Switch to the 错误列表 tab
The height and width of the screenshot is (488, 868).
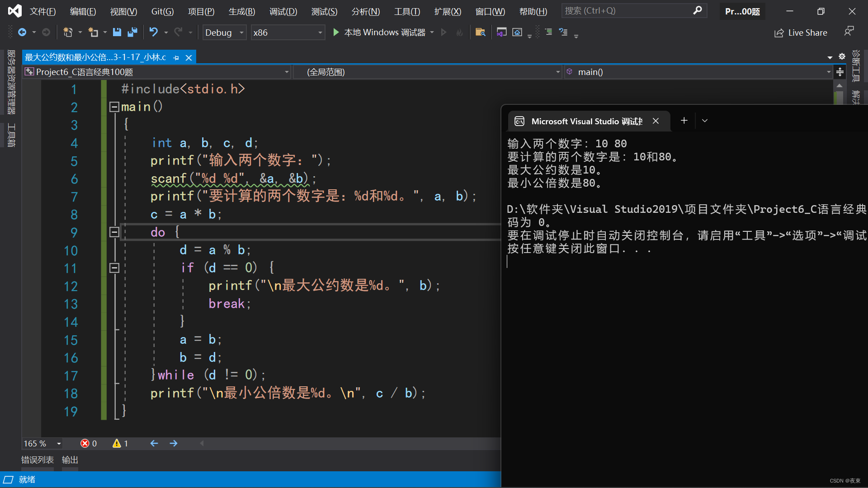pos(38,460)
